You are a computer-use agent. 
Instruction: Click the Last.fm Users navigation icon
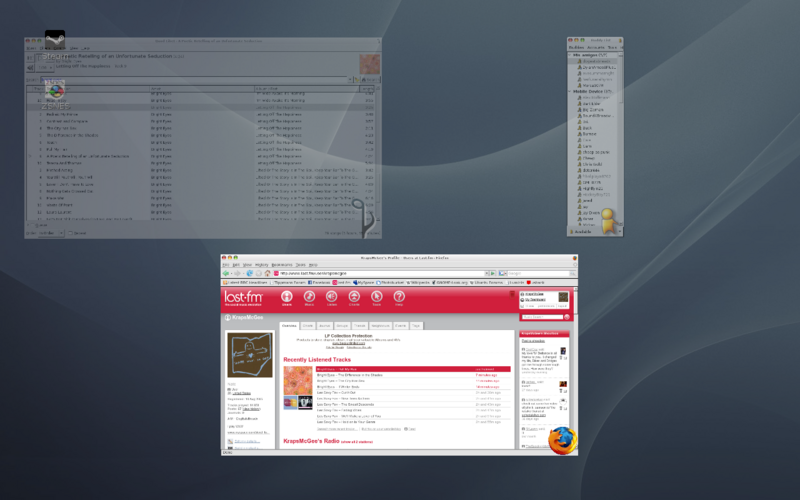coord(286,297)
